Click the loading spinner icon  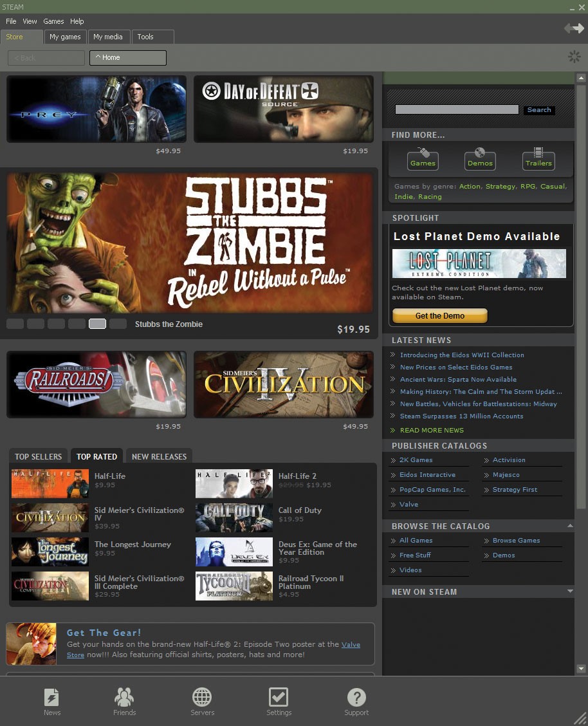574,57
